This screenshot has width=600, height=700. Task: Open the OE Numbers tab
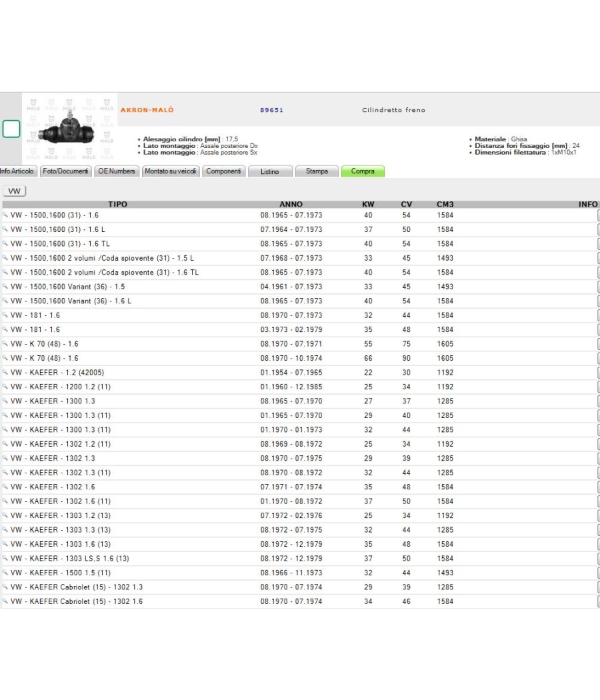117,171
